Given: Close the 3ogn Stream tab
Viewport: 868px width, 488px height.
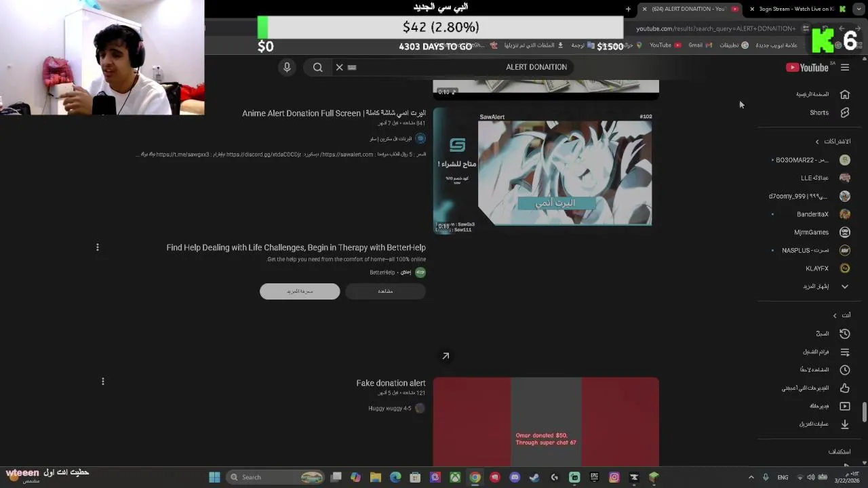Looking at the screenshot, I should pyautogui.click(x=752, y=9).
